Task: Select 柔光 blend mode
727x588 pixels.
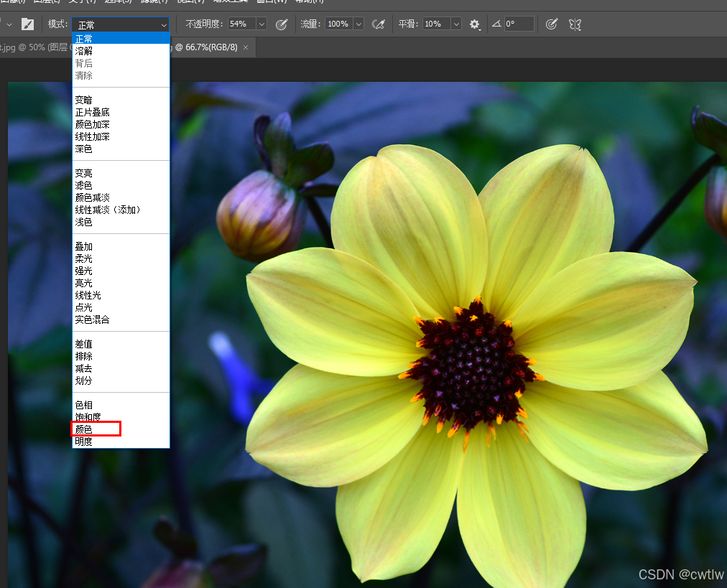Action: (x=121, y=258)
